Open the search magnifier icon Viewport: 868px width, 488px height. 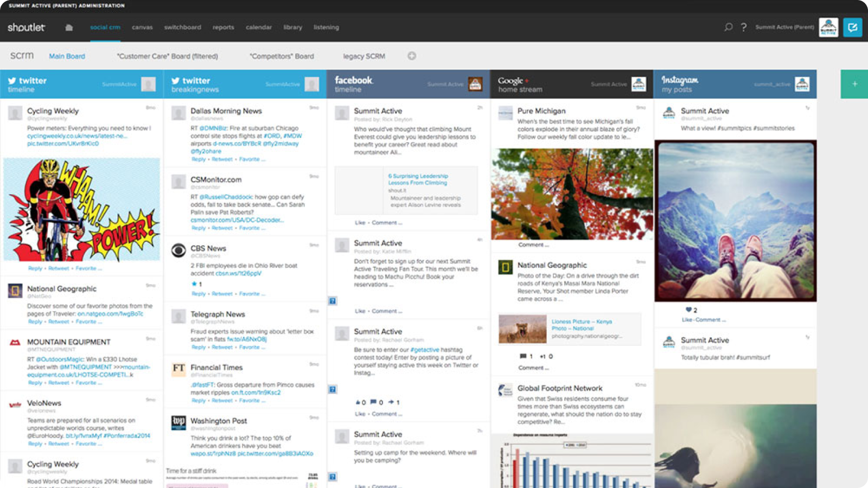tap(728, 27)
